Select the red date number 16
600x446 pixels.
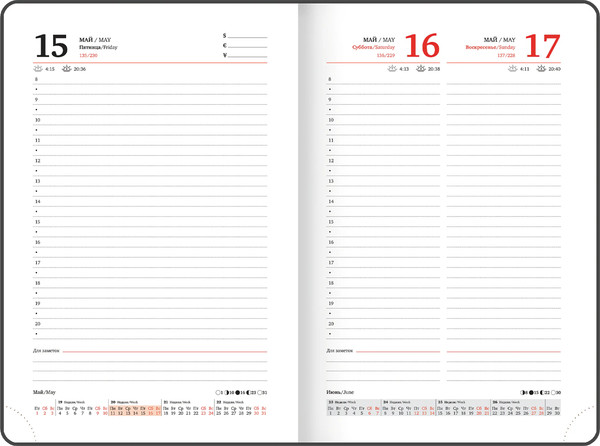tap(424, 46)
